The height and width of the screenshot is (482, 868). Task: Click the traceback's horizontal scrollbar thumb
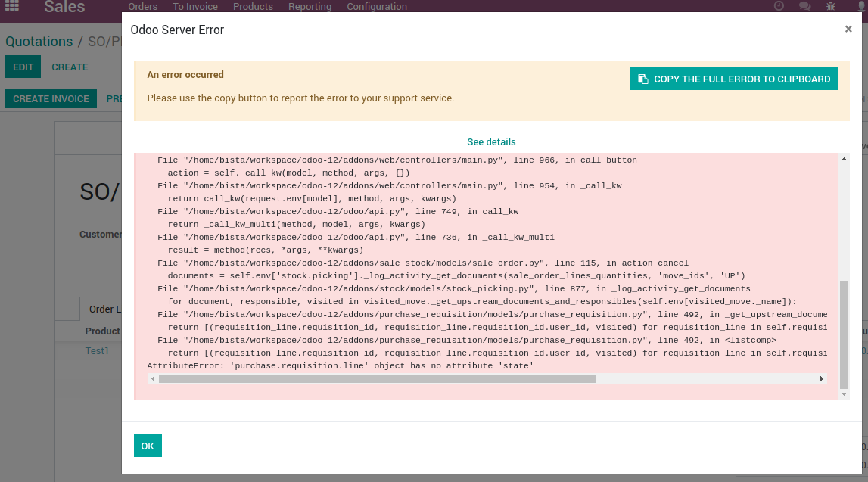tap(377, 379)
